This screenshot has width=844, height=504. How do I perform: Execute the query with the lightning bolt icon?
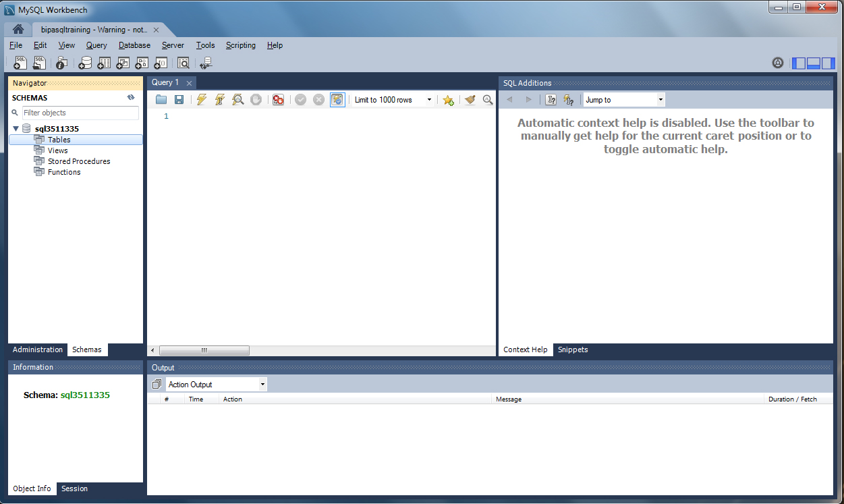click(x=201, y=99)
